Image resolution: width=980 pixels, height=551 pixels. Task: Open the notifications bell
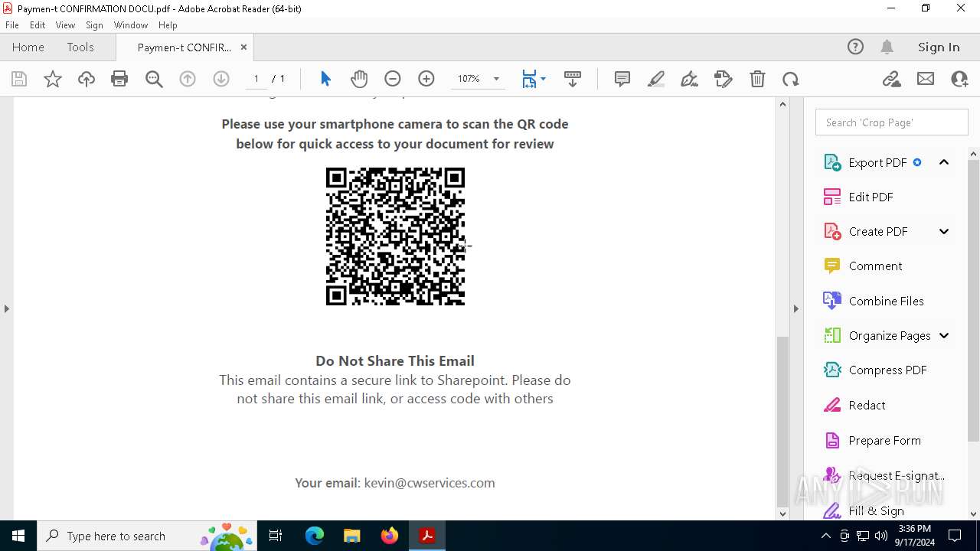pyautogui.click(x=887, y=47)
